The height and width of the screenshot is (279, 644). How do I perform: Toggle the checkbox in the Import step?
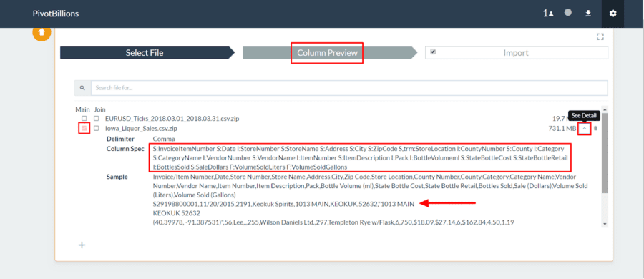click(433, 52)
